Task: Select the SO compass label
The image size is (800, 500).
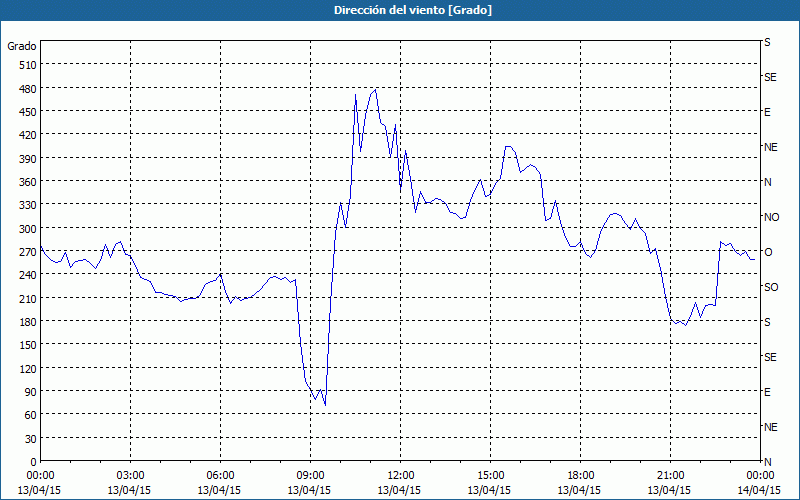Action: (771, 287)
